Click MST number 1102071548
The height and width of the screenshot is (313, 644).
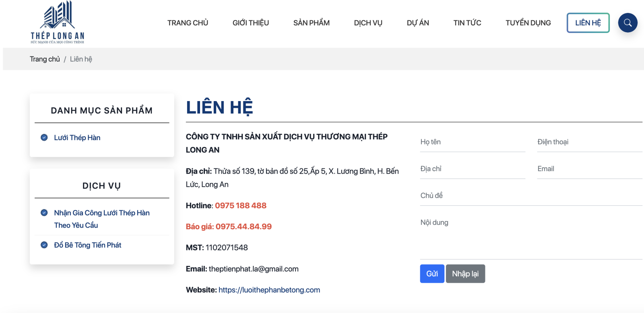coord(227,247)
